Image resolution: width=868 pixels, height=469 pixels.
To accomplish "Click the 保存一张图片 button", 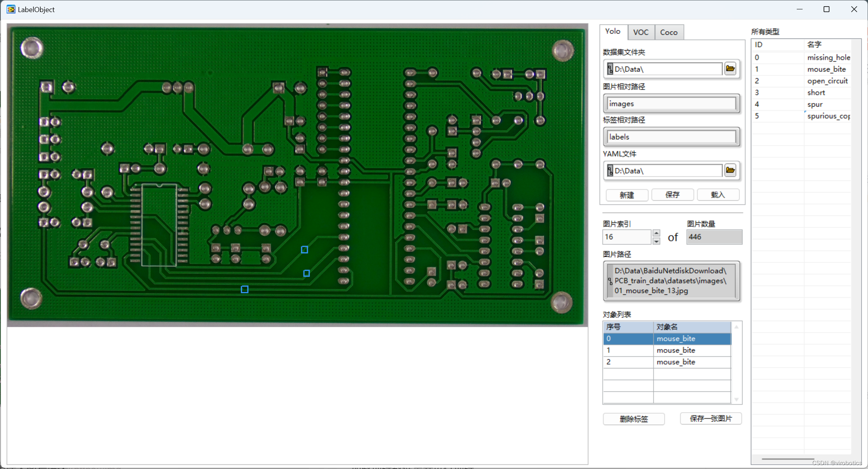I will (x=711, y=418).
